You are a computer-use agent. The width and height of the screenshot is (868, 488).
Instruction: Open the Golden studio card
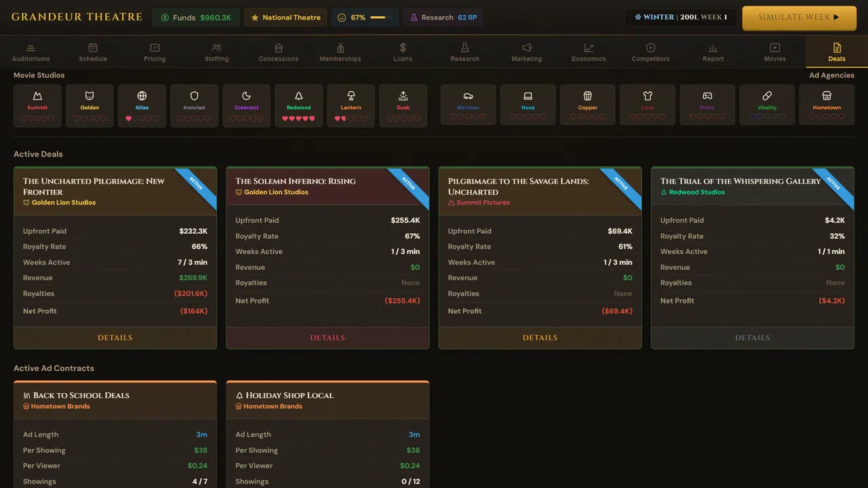point(90,105)
